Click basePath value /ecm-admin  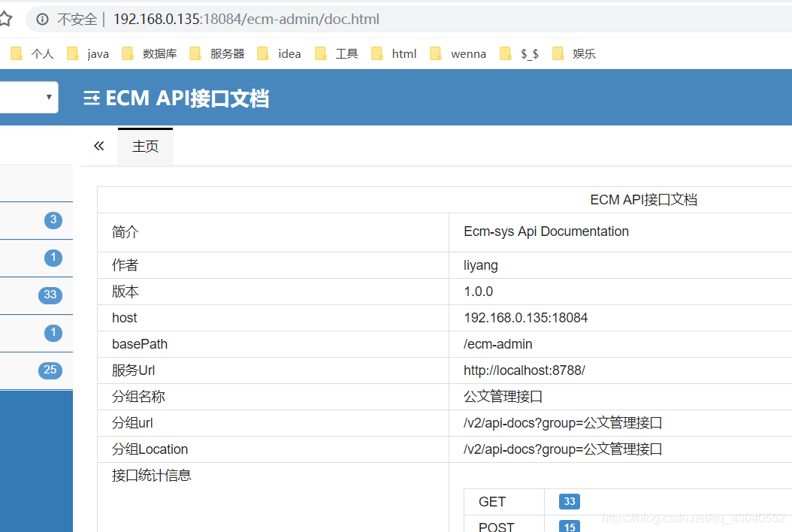(x=497, y=344)
